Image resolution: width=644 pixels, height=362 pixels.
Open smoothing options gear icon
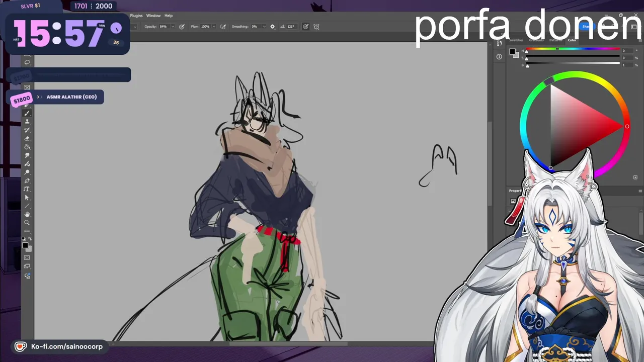pyautogui.click(x=273, y=27)
